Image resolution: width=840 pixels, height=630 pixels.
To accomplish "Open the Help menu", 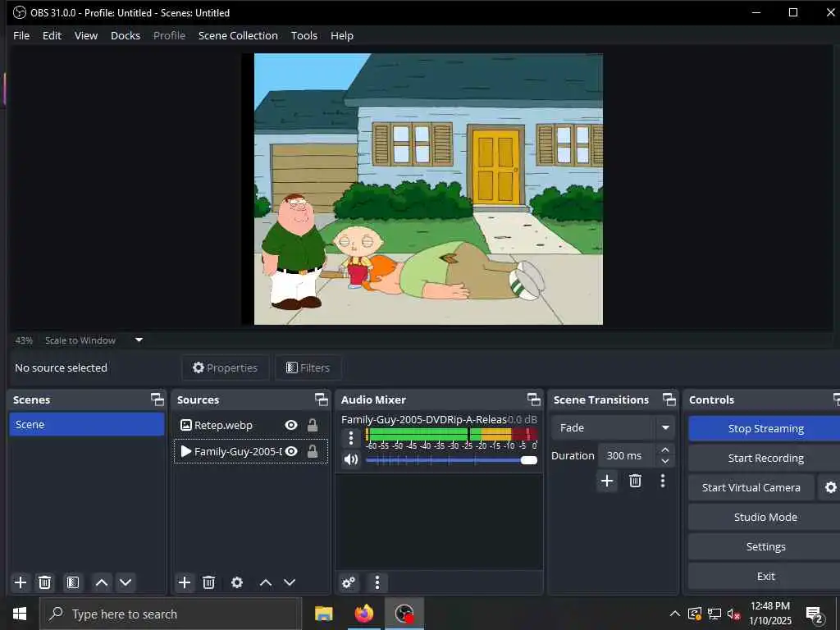I will [342, 35].
